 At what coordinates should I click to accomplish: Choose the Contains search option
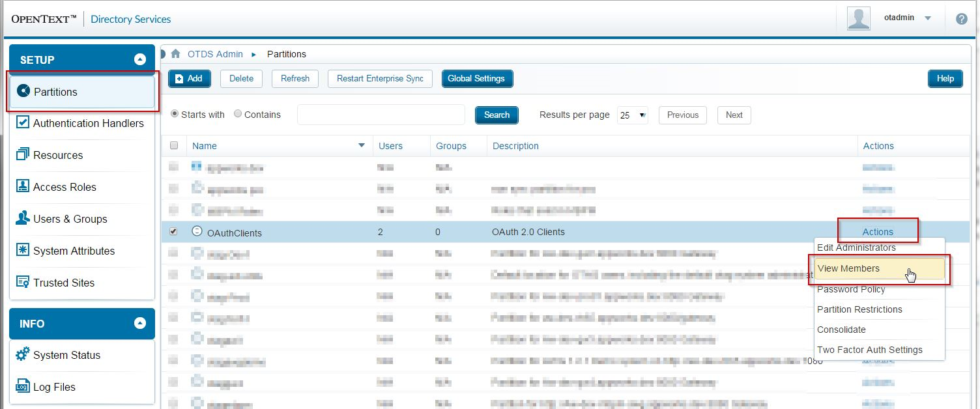(237, 114)
